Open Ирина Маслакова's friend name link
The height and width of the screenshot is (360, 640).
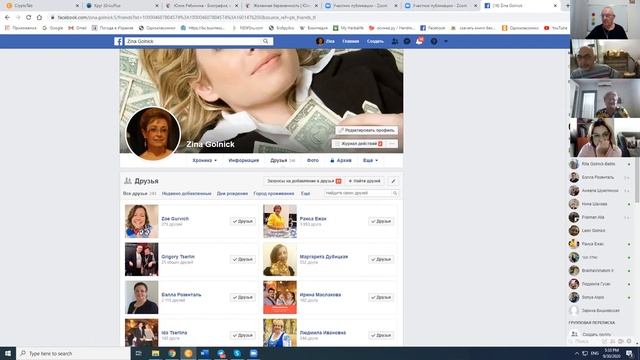pos(320,295)
